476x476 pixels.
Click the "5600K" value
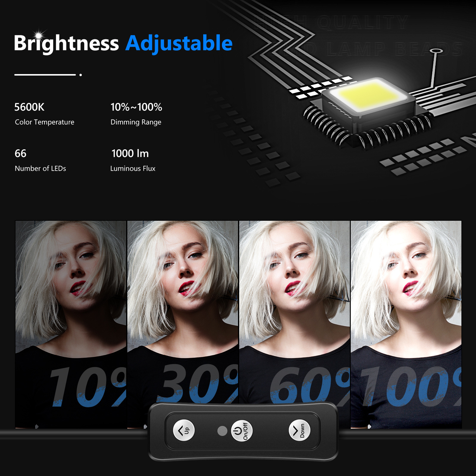point(29,107)
